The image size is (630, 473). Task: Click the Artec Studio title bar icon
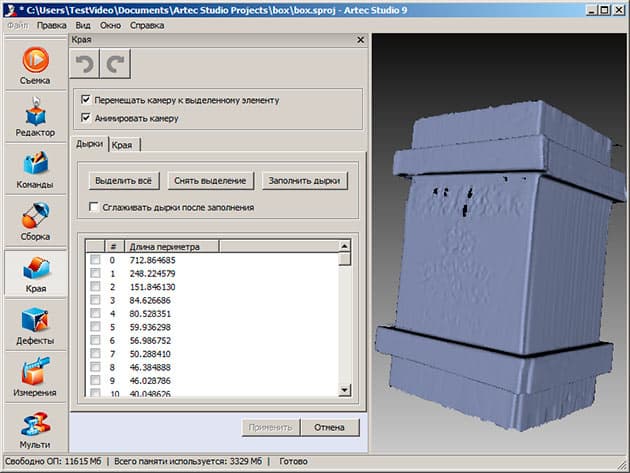click(10, 10)
